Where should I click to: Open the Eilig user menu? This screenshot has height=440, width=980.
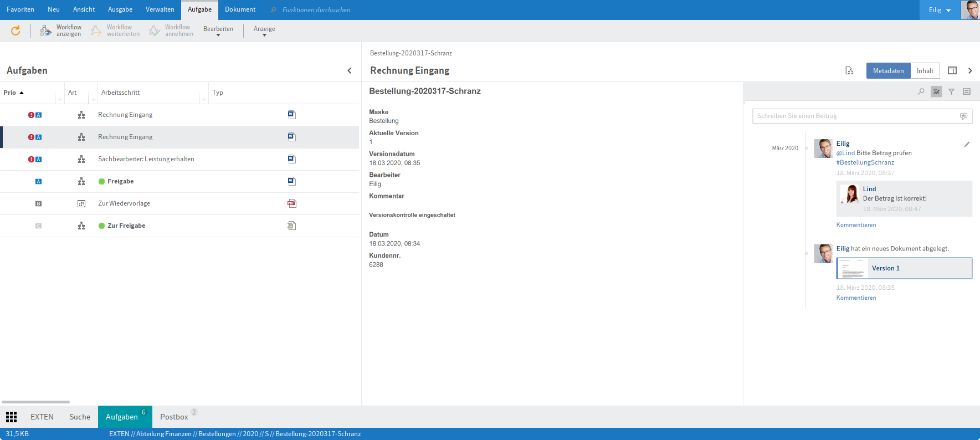click(940, 10)
